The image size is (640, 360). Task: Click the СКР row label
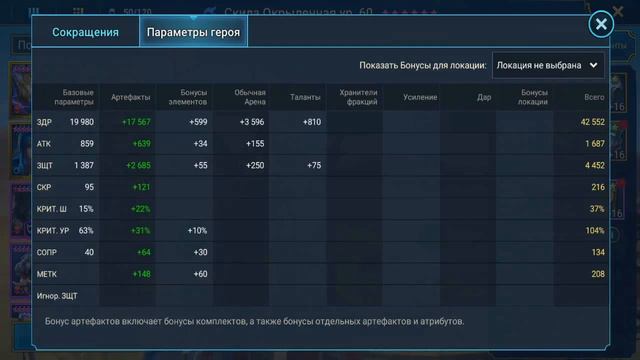pyautogui.click(x=44, y=187)
